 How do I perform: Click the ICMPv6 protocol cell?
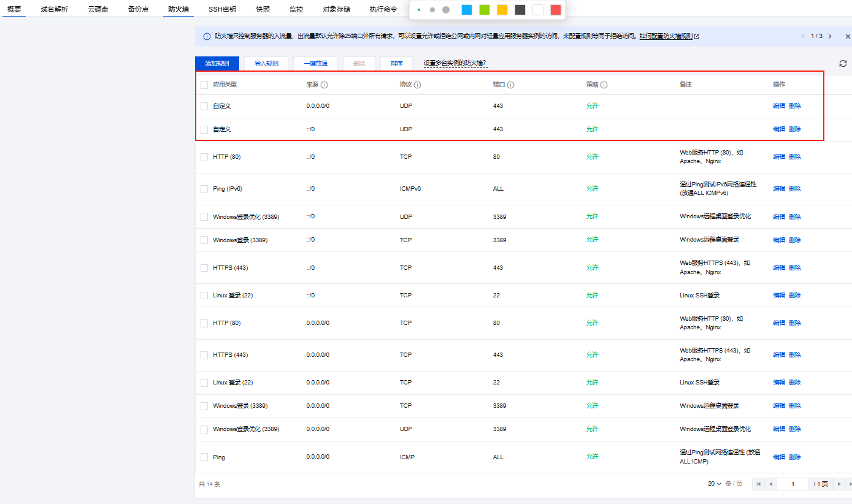pos(410,189)
